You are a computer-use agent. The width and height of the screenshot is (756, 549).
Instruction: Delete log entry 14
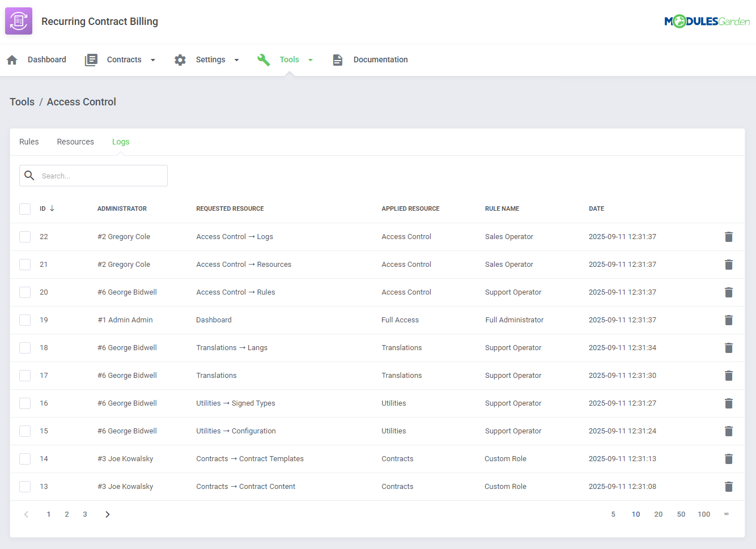point(729,459)
